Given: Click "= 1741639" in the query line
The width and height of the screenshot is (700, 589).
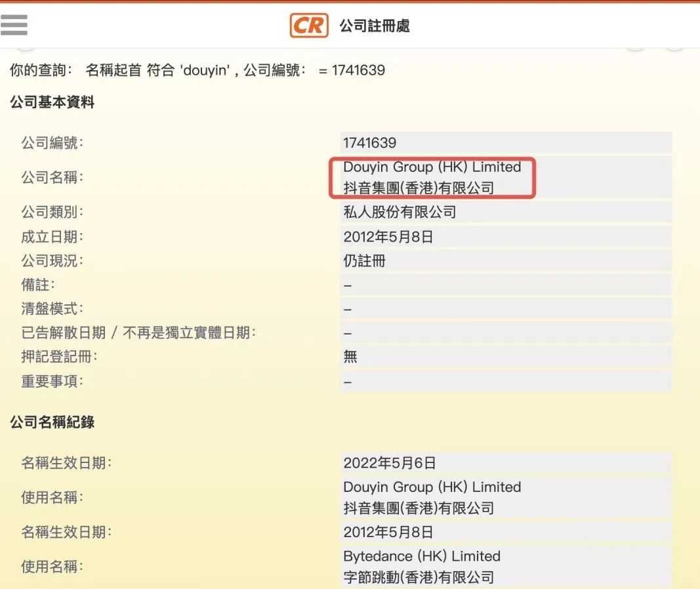Looking at the screenshot, I should (352, 70).
